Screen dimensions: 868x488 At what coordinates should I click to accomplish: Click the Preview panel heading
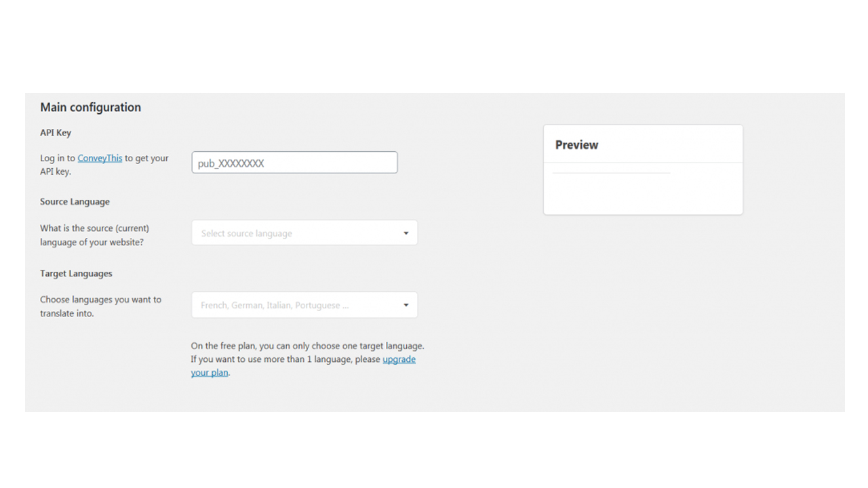(576, 144)
